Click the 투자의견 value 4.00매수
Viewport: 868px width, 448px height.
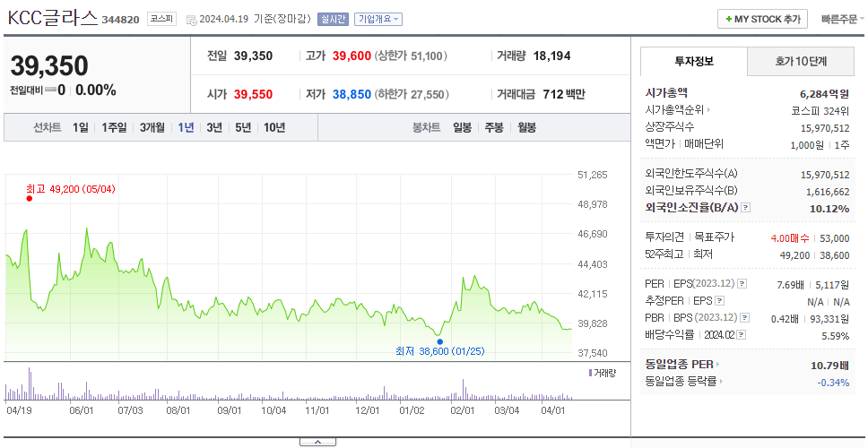coord(790,238)
